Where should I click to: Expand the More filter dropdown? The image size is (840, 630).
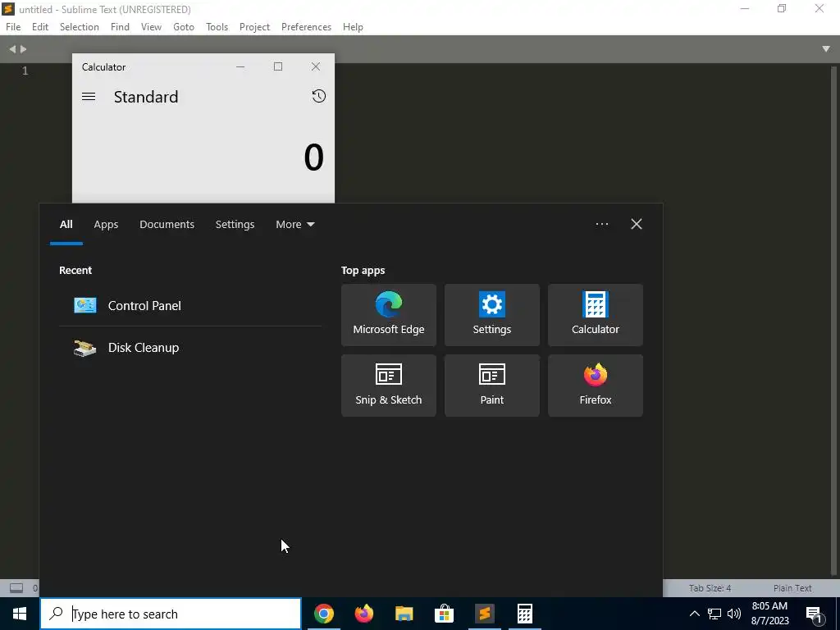coord(294,224)
